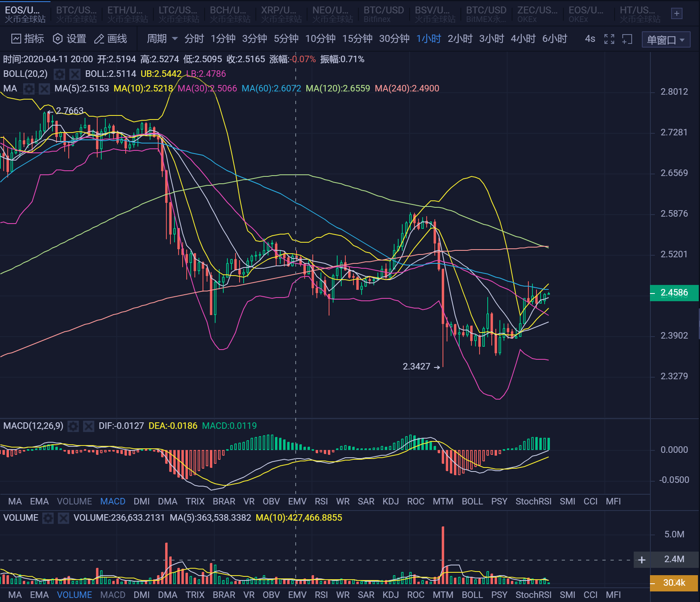The width and height of the screenshot is (700, 602).
Task: Select the StochRSI sub-indicator
Action: [533, 501]
